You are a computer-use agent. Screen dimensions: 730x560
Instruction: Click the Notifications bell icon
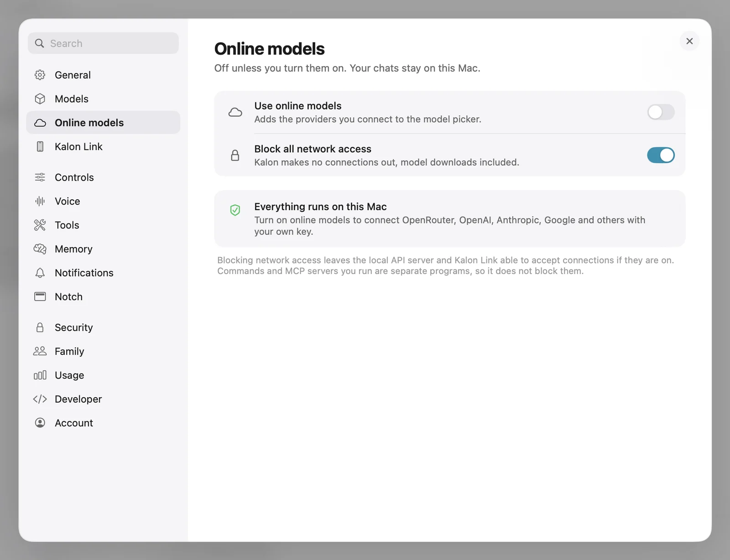(x=40, y=273)
